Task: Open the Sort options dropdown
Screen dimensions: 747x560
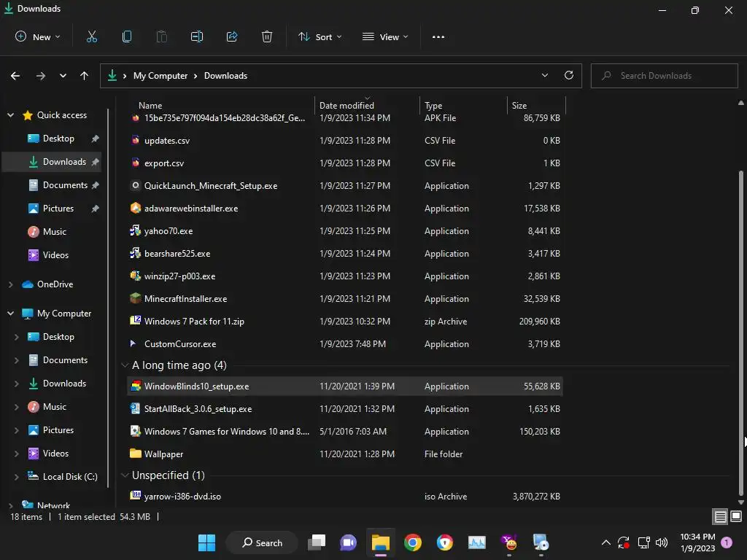Action: (x=320, y=36)
